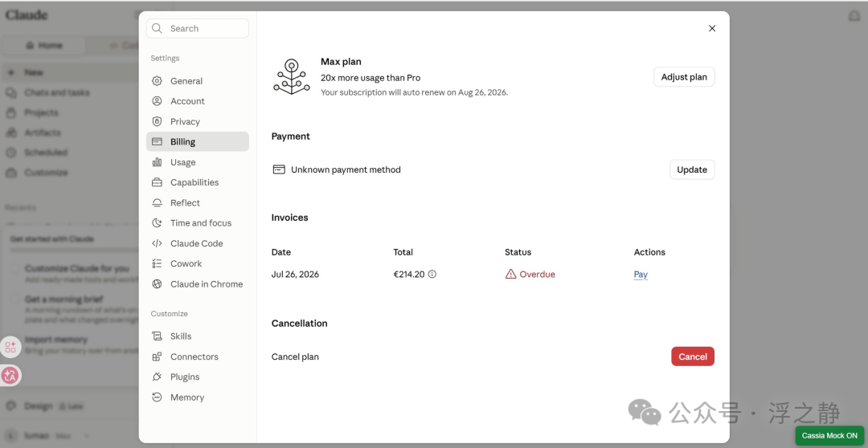
Task: Close the settings dialog
Action: [712, 28]
